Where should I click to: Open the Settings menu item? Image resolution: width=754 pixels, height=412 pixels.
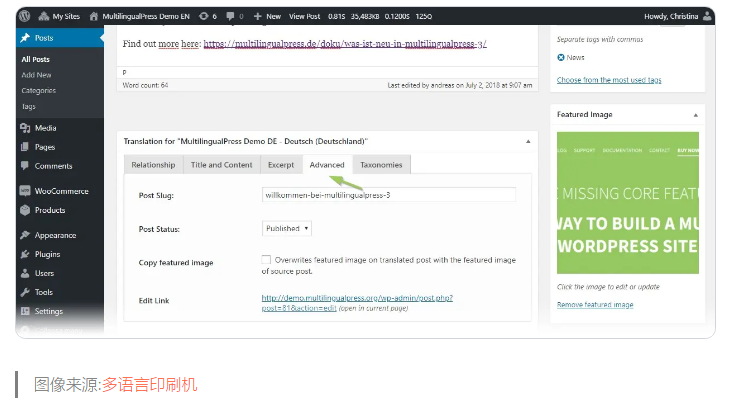(49, 311)
